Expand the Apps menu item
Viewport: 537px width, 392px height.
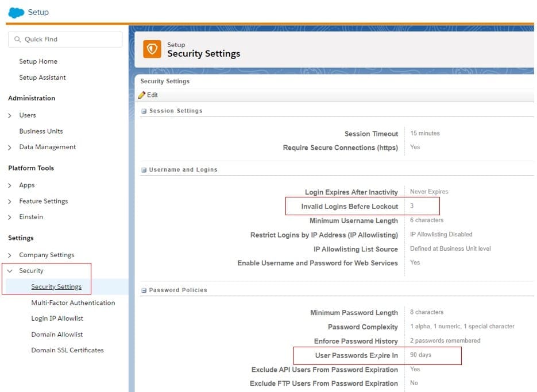pyautogui.click(x=10, y=185)
